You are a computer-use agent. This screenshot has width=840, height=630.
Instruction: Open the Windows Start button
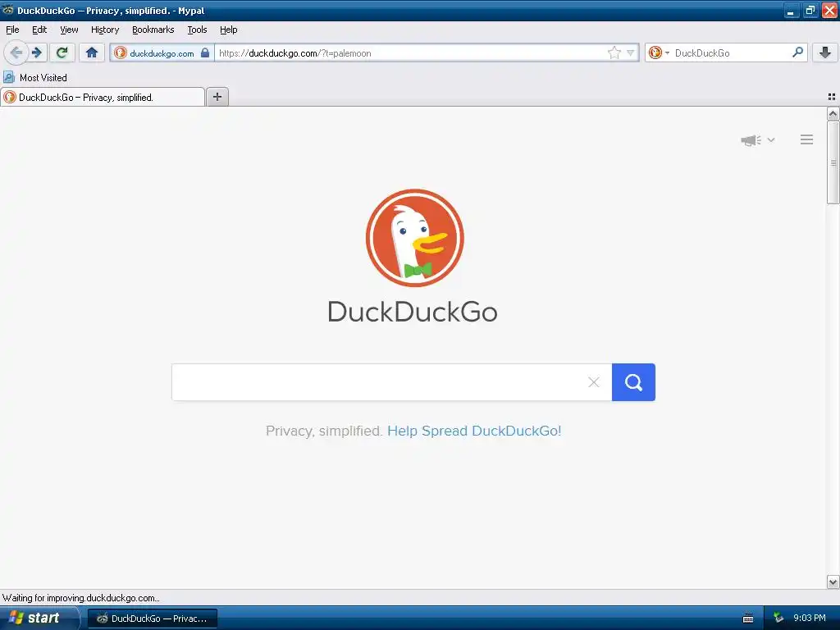click(39, 618)
